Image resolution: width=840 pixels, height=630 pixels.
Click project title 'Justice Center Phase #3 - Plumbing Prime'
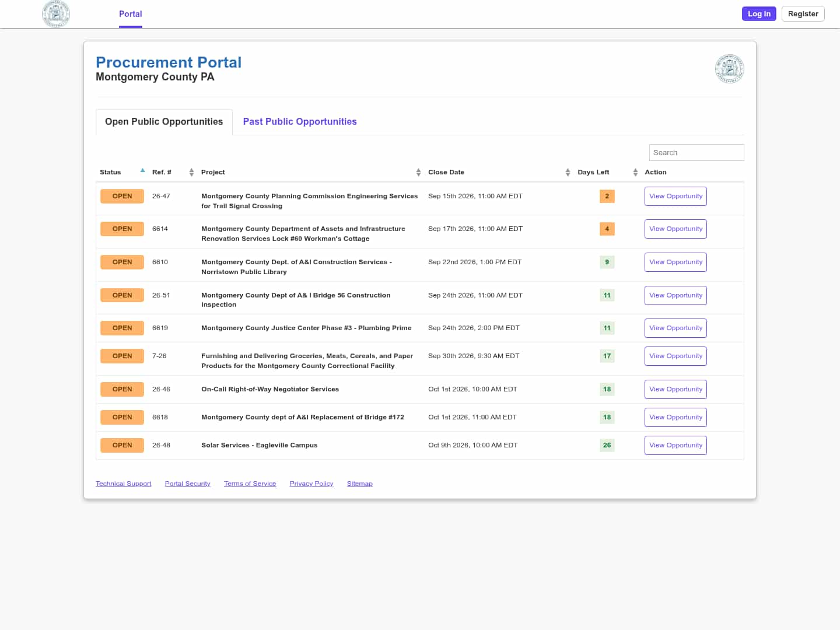tap(306, 328)
